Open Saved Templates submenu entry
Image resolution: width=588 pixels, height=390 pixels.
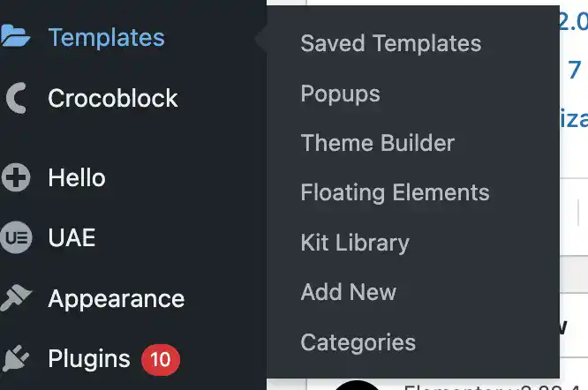point(391,43)
